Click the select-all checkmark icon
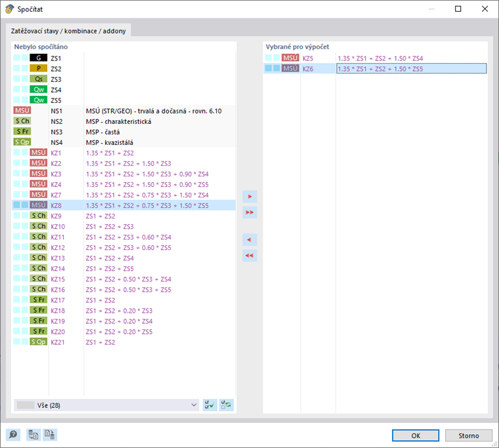Screen dimensions: 499x448 pyautogui.click(x=209, y=405)
